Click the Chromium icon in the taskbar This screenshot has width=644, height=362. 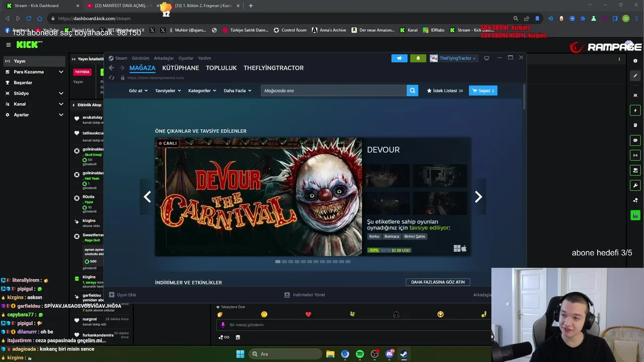click(x=345, y=354)
